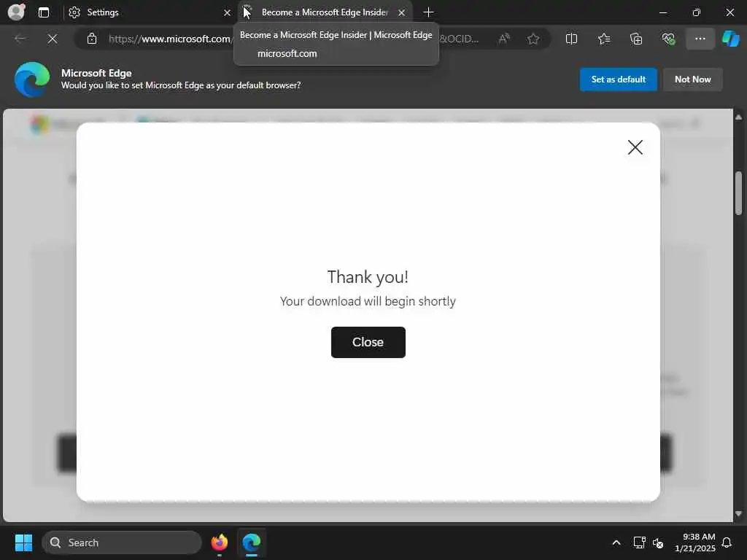Open the profile avatar menu
Viewport: 747px width, 560px height.
click(17, 12)
